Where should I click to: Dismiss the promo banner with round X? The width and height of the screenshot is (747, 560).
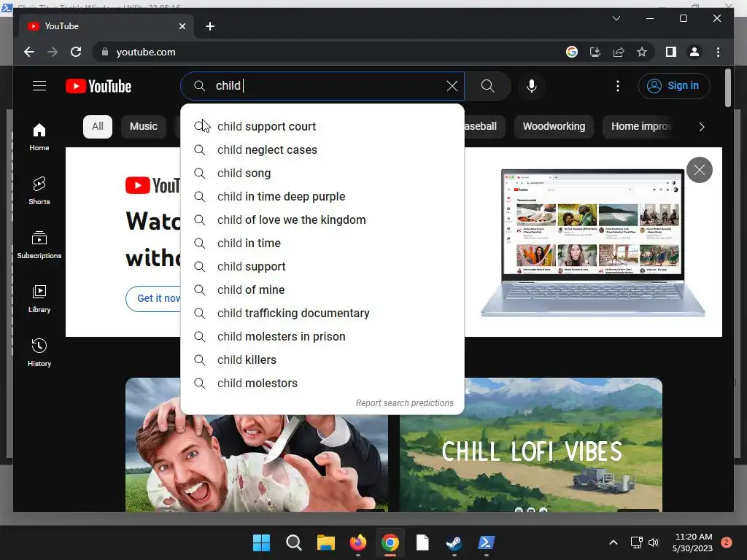(x=700, y=169)
